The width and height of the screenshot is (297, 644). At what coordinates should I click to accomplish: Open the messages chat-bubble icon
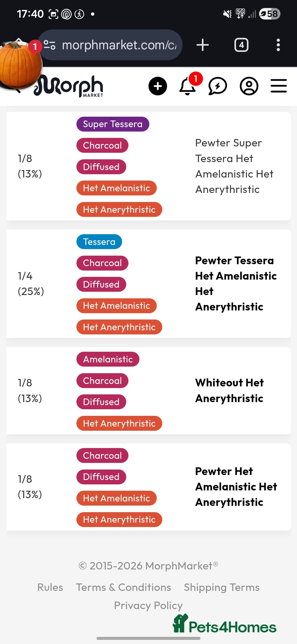[218, 86]
